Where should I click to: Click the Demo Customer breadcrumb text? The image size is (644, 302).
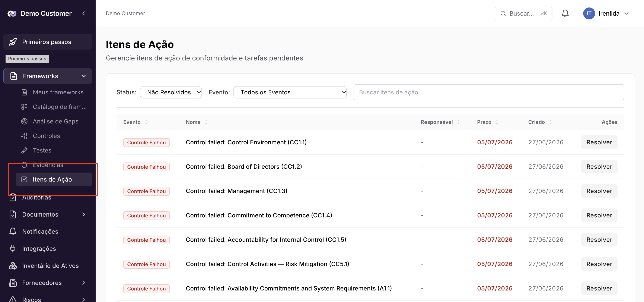[x=125, y=13]
